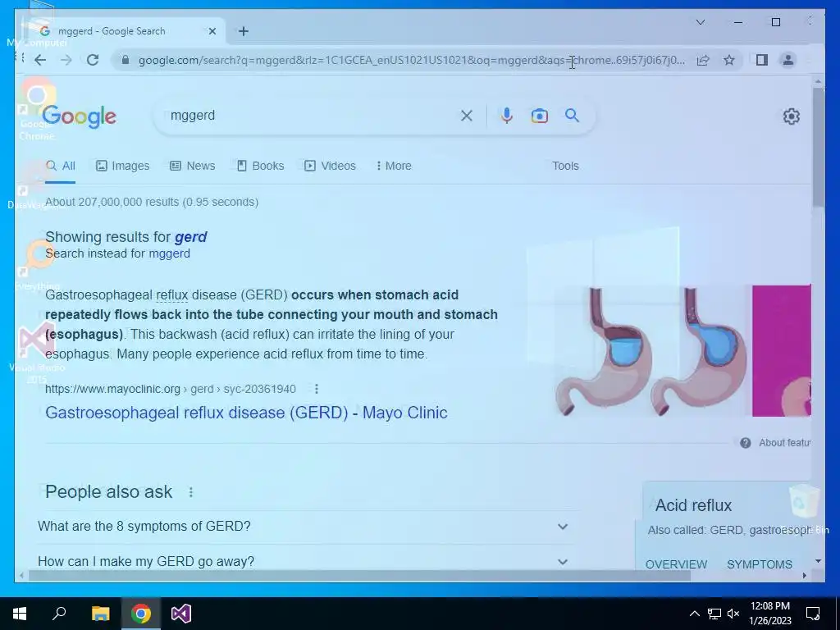Click the About featured snippets help icon
The width and height of the screenshot is (840, 630).
745,442
